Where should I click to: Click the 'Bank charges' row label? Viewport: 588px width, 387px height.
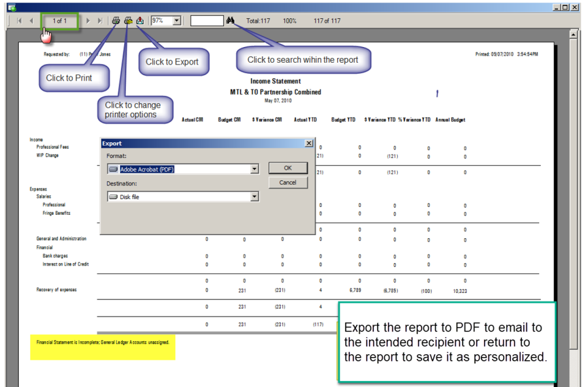tap(55, 256)
